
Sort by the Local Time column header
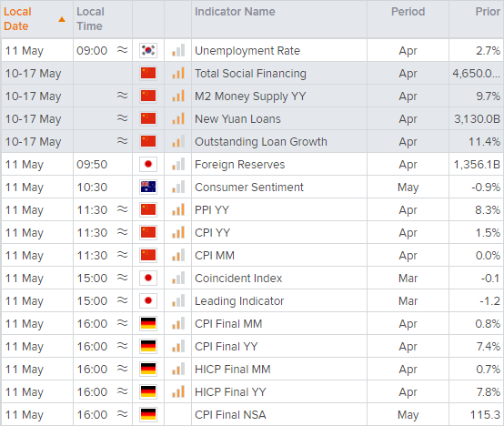(x=90, y=19)
